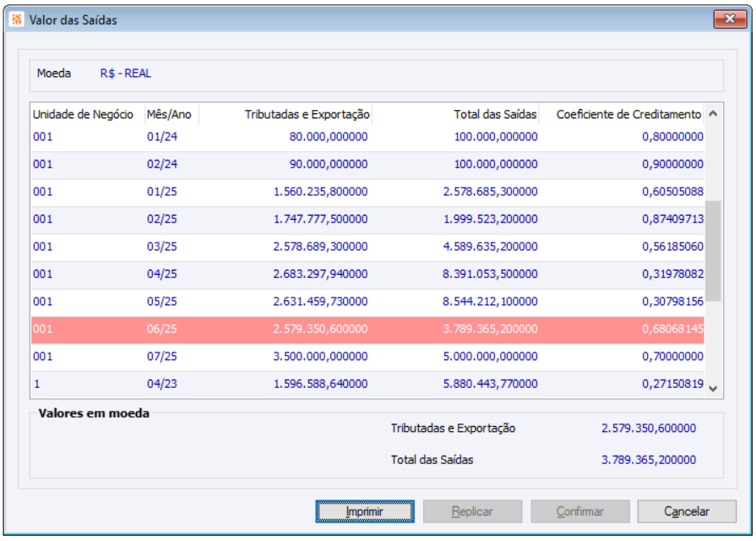The image size is (756, 541).
Task: Select the row for month 03/25
Action: click(x=367, y=247)
